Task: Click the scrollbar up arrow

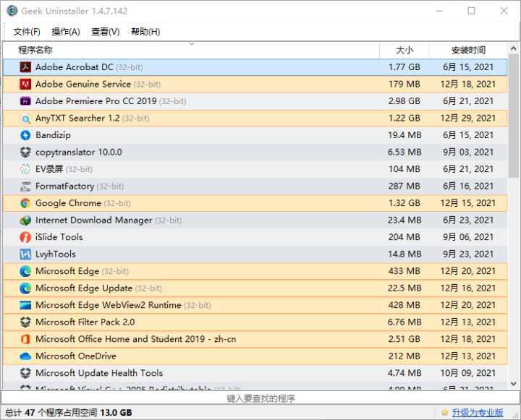Action: 513,48
